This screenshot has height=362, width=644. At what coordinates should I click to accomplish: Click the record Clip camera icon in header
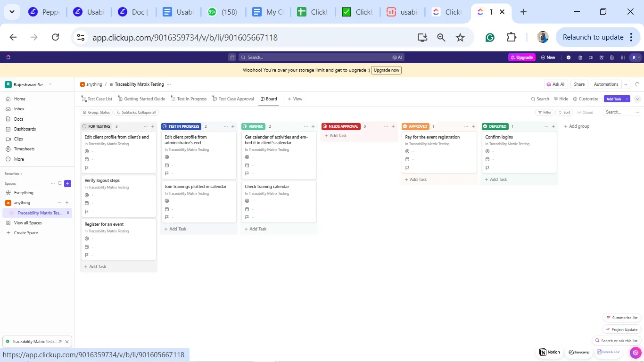pos(591,58)
